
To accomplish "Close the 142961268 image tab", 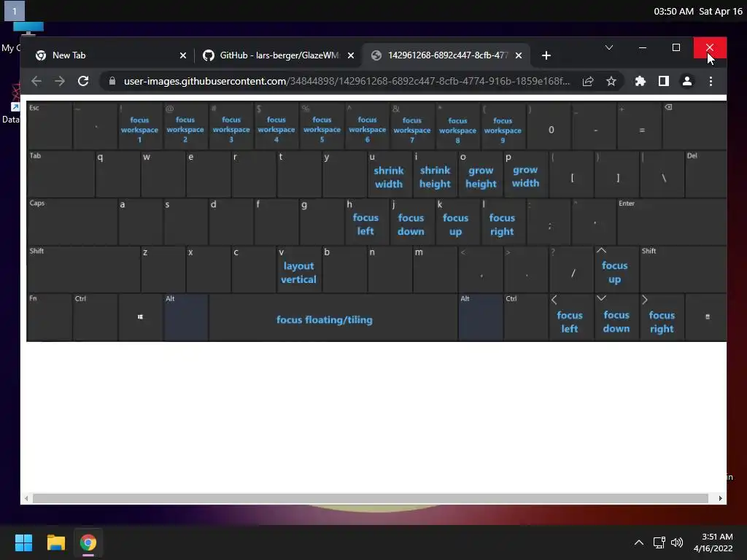I will click(x=519, y=55).
